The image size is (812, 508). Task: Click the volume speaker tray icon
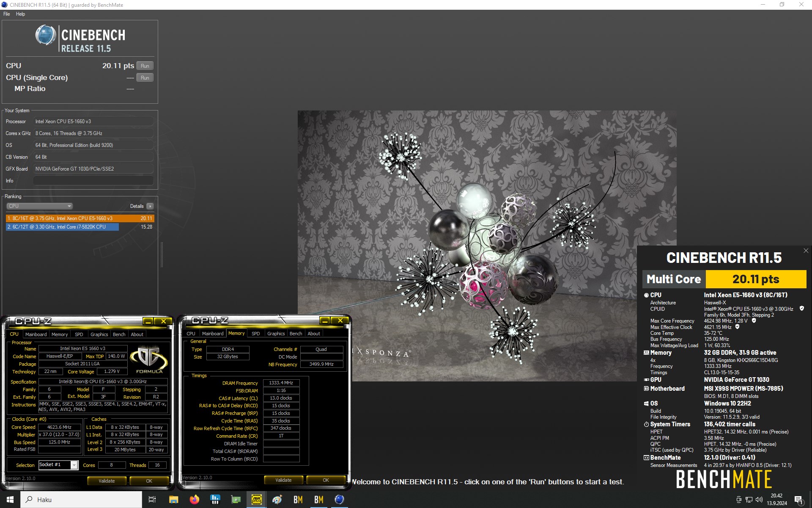click(759, 500)
